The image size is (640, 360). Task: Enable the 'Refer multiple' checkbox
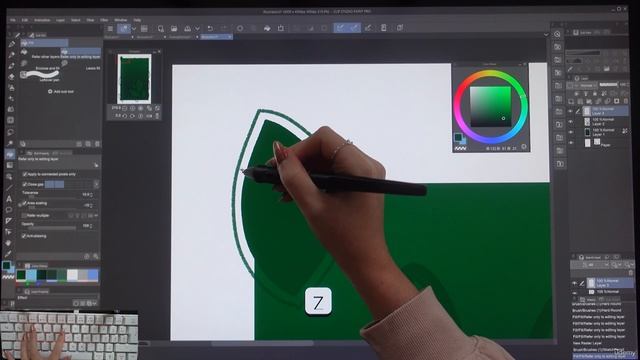coord(25,216)
